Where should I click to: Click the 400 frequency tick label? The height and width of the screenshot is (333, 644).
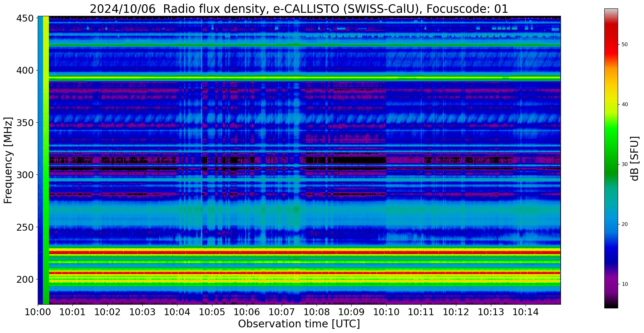click(25, 71)
